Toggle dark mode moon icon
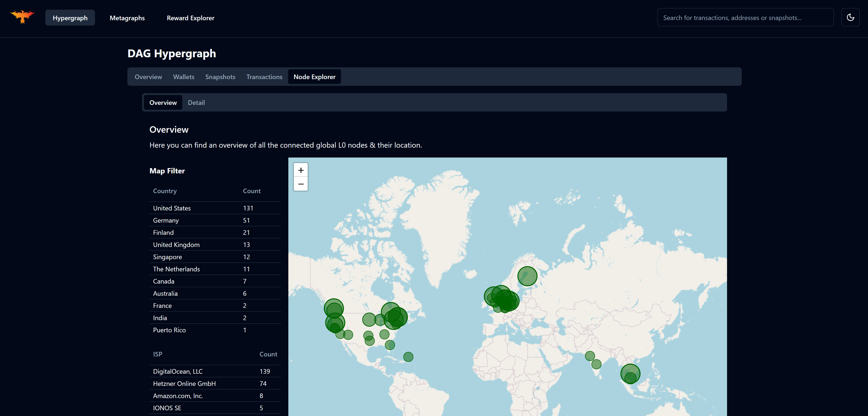868x416 pixels. (850, 17)
